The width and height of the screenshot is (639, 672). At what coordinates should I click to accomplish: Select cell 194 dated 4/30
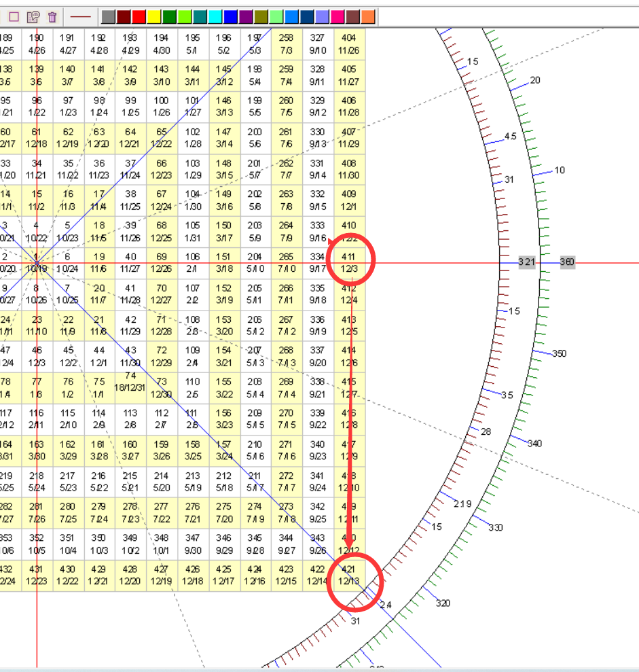click(x=162, y=44)
